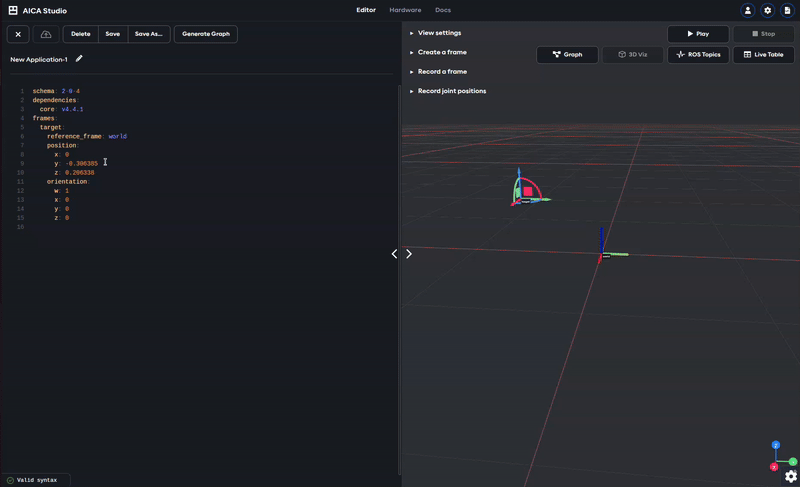Open the Editor tab
The image size is (800, 487).
pyautogui.click(x=366, y=10)
